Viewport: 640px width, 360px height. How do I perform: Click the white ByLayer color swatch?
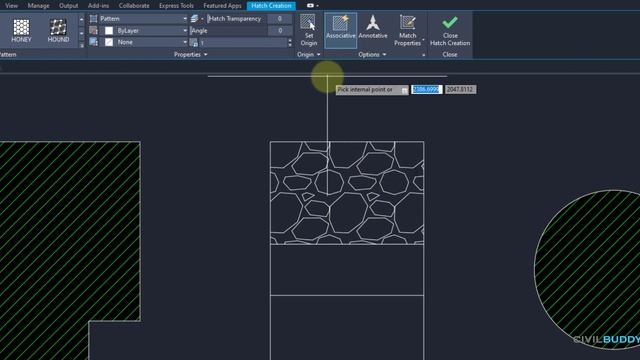pos(109,31)
